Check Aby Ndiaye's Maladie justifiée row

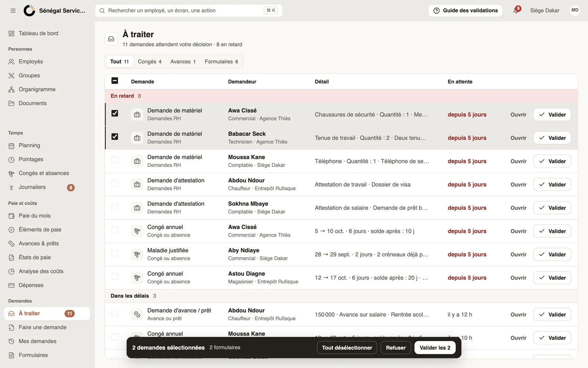[x=115, y=253]
